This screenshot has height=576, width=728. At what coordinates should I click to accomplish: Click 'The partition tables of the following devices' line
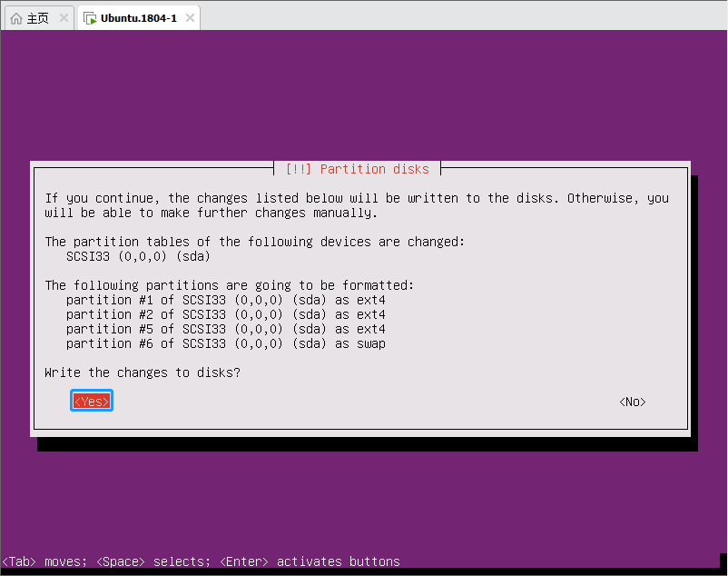pos(254,242)
